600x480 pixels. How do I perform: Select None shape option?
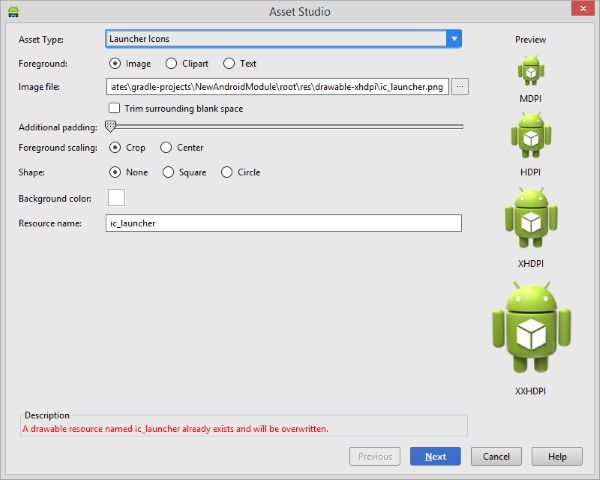tap(128, 172)
